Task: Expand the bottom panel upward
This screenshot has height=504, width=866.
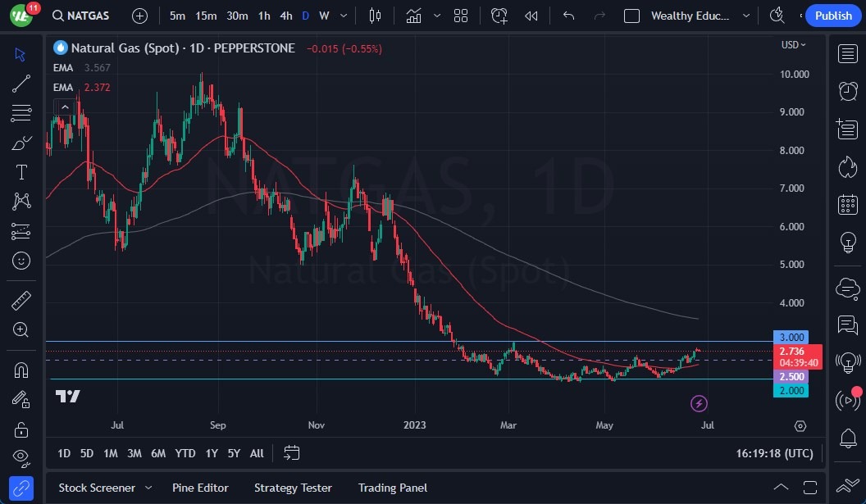Action: point(781,487)
